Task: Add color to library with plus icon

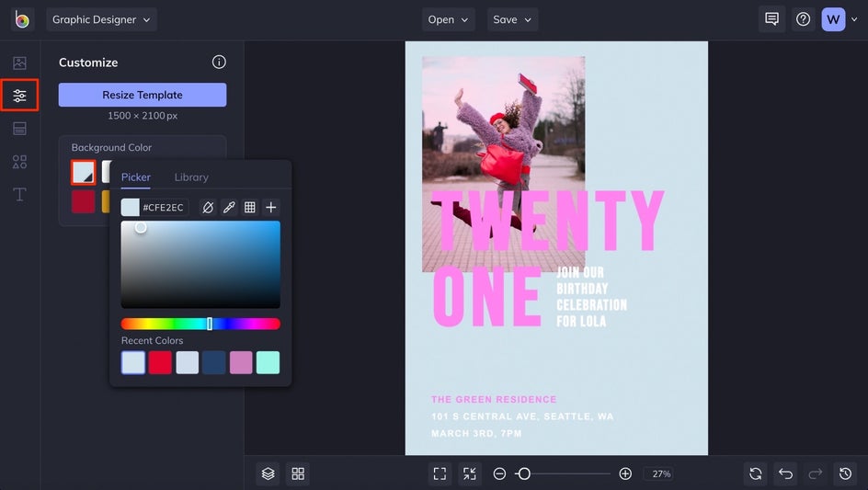Action: pyautogui.click(x=270, y=207)
